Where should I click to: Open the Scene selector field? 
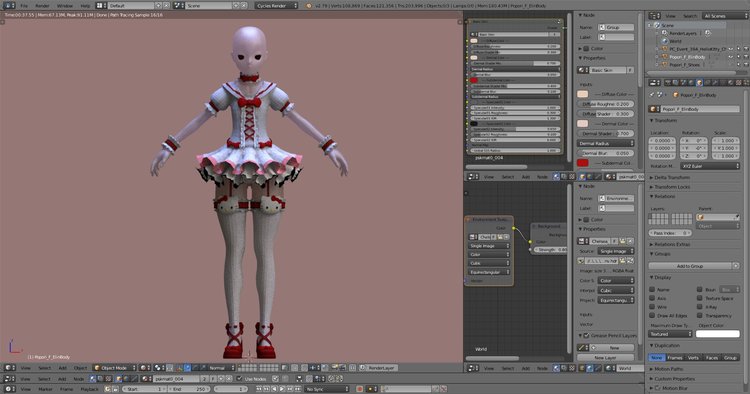click(208, 6)
